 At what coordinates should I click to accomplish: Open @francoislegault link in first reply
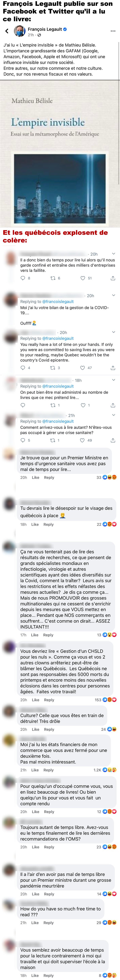pos(58,301)
